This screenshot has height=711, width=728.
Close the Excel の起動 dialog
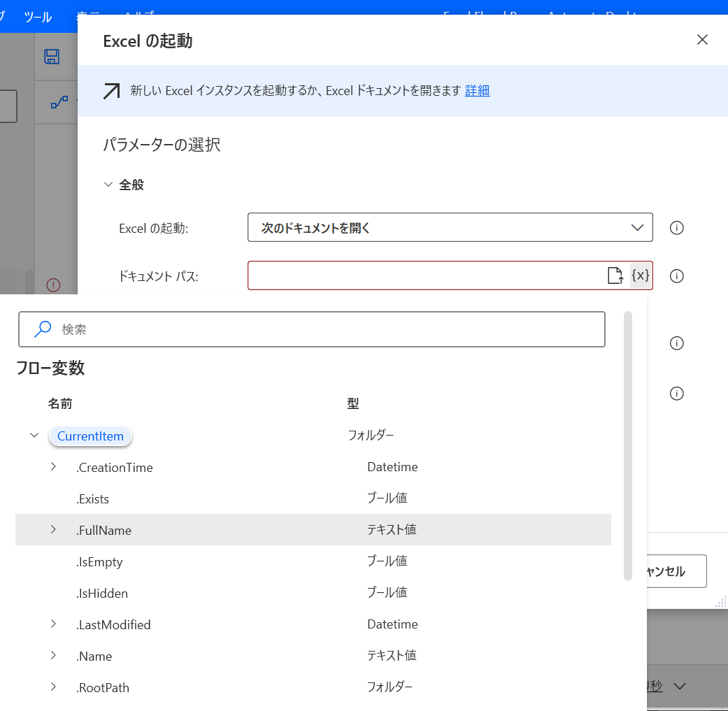702,39
